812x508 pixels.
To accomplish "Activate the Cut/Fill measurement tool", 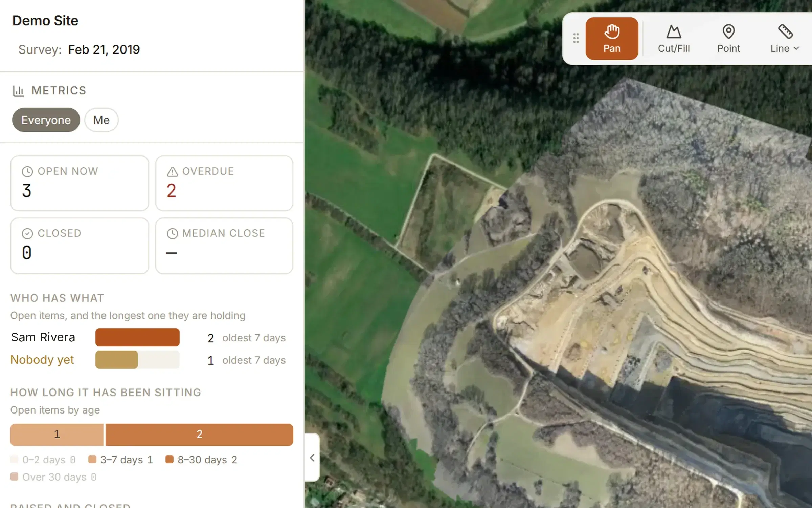I will [x=674, y=39].
